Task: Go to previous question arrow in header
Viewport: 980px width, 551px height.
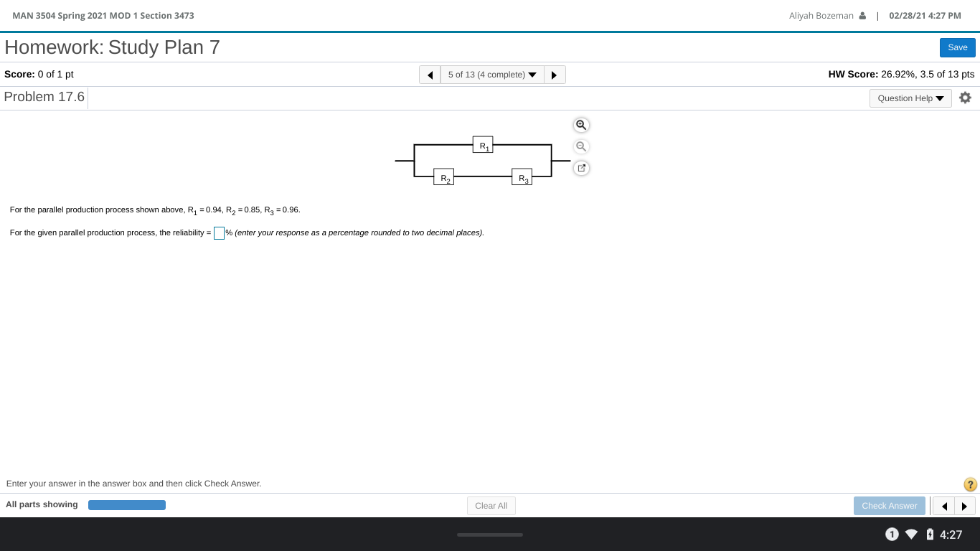Action: 430,75
